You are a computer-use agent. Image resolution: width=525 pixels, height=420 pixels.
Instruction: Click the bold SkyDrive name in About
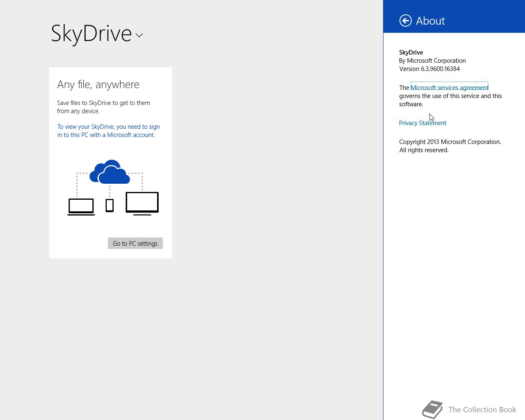coord(411,52)
